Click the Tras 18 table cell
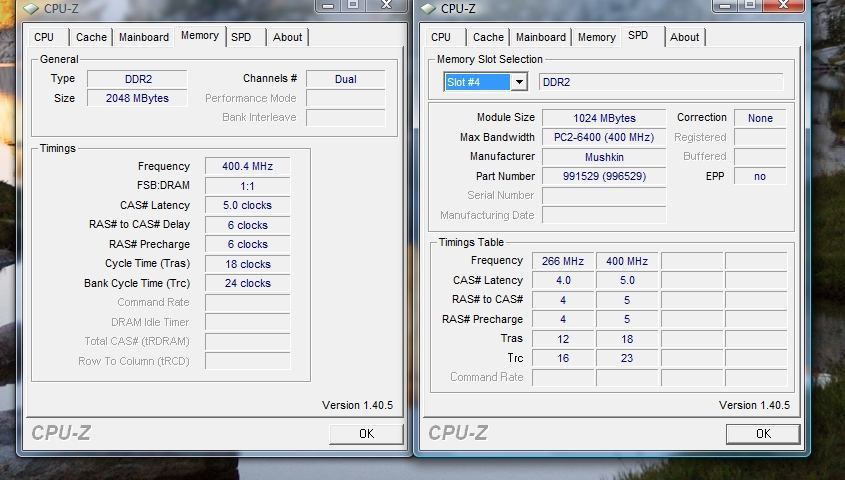This screenshot has height=480, width=845. [x=627, y=339]
